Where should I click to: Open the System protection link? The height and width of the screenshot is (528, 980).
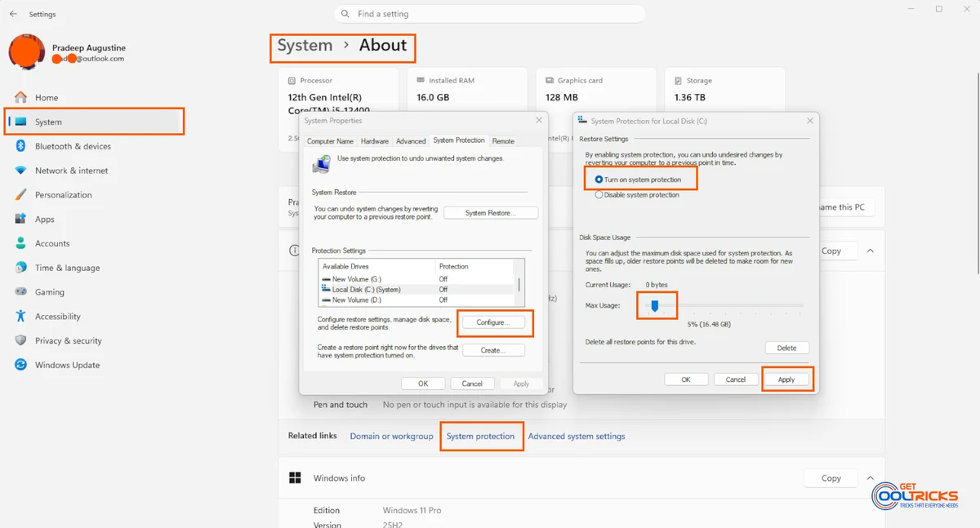click(480, 437)
